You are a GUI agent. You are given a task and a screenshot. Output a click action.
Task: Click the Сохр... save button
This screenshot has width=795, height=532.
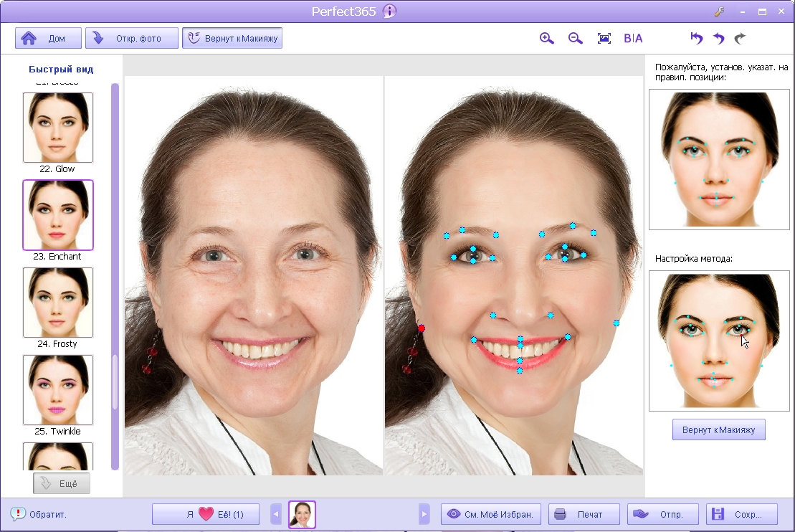pos(742,514)
